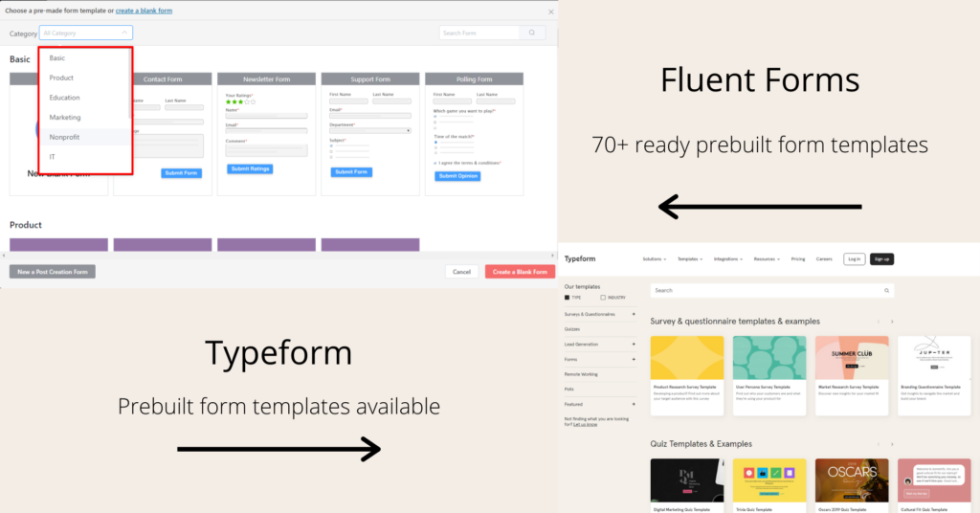Go to previous Quiz Templates carousel page
Image resolution: width=980 pixels, height=513 pixels.
[879, 444]
